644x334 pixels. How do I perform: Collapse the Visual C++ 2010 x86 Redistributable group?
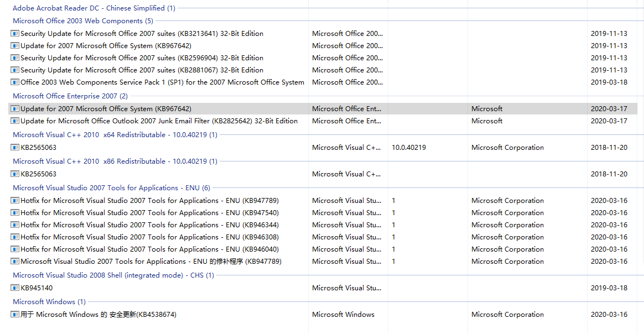(115, 161)
